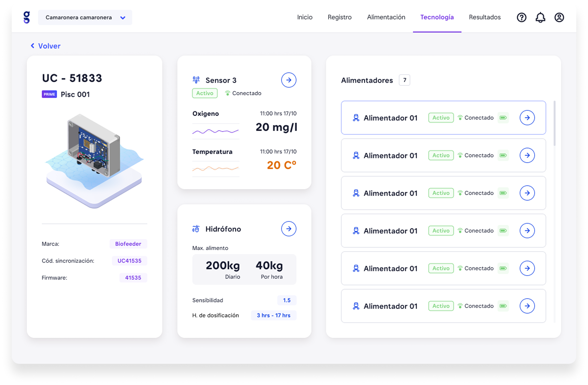Expand the Camaronera camaronera dropdown
The width and height of the screenshot is (588, 385).
coord(79,18)
